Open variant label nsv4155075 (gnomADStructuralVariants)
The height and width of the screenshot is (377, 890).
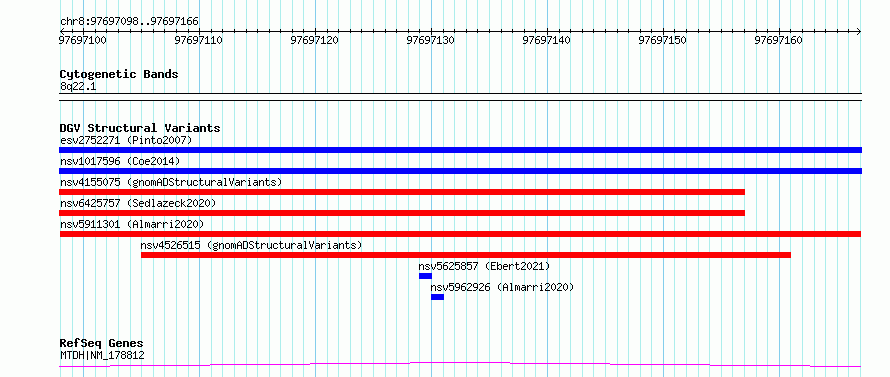coord(171,182)
